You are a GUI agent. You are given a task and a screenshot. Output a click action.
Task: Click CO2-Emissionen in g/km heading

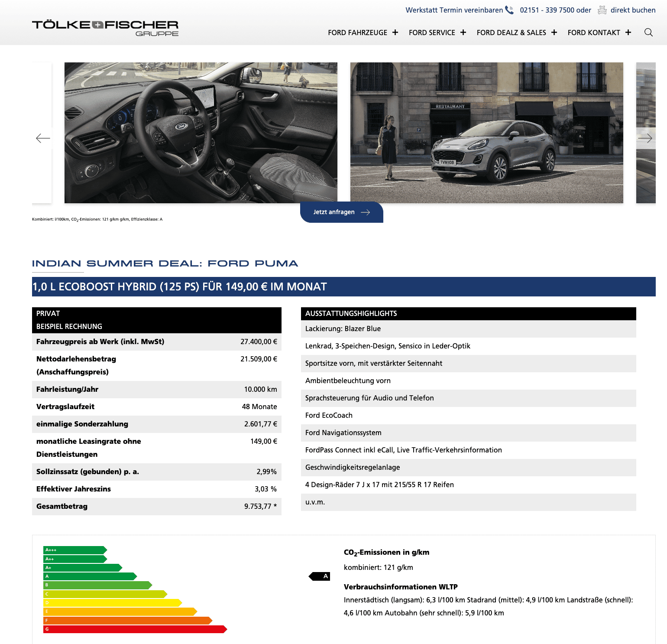click(386, 553)
